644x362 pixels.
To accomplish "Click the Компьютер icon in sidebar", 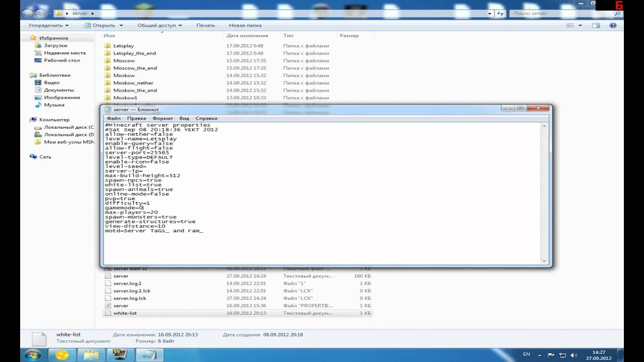I will point(33,120).
